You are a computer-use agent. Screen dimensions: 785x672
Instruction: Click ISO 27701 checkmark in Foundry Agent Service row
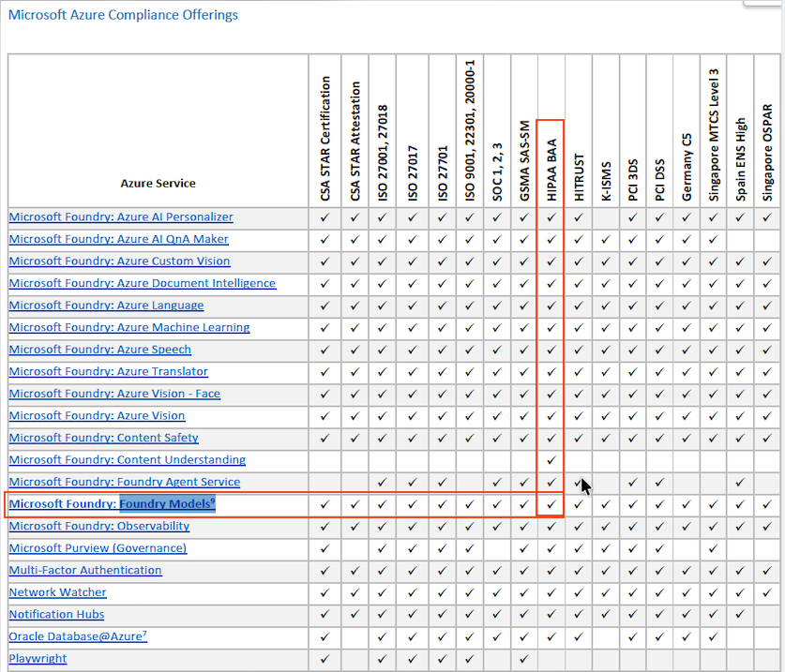coord(443,482)
